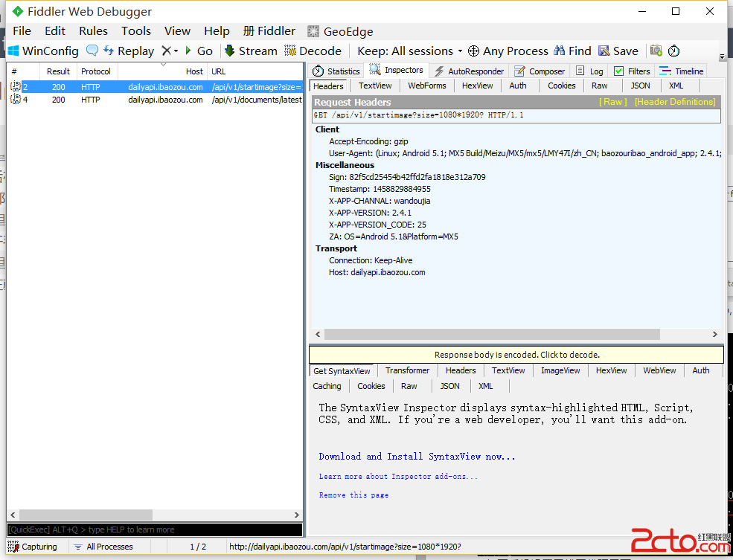Click the scroll right arrow in headers pane
Viewport: 733px width, 560px height.
[715, 334]
